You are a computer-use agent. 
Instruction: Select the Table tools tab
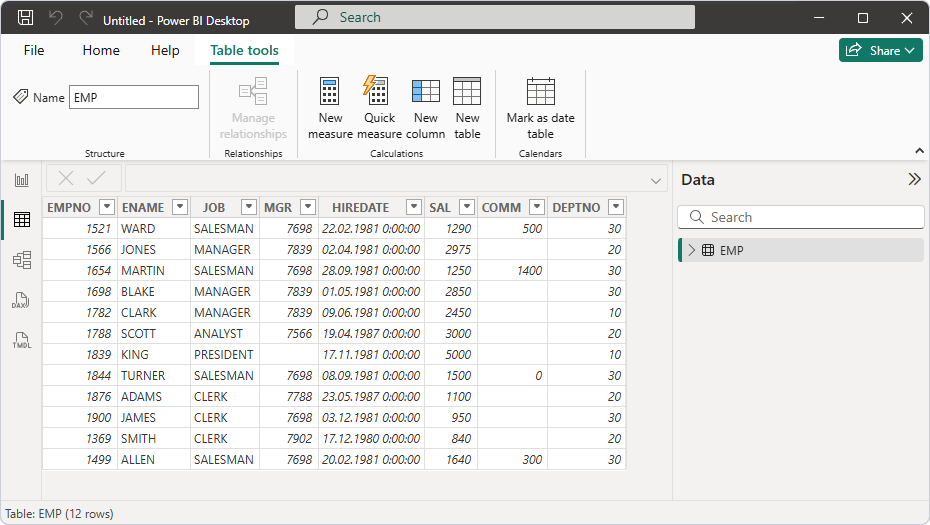[x=244, y=50]
